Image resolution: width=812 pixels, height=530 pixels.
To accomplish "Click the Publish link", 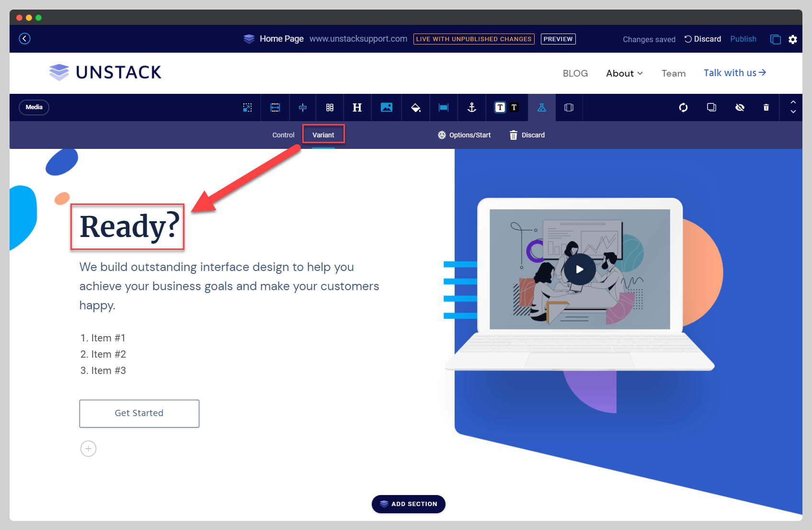I will (x=743, y=39).
